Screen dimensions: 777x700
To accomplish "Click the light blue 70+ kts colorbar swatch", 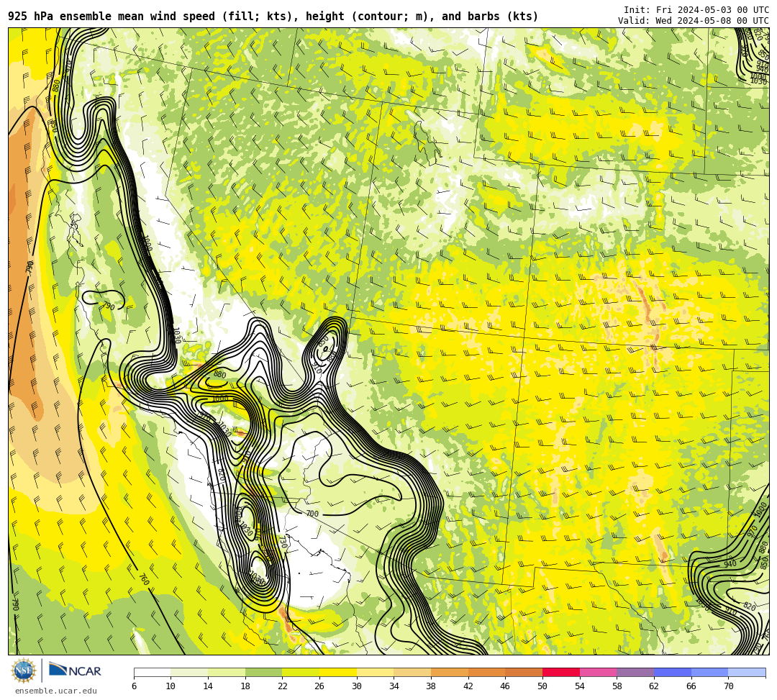I will (747, 672).
